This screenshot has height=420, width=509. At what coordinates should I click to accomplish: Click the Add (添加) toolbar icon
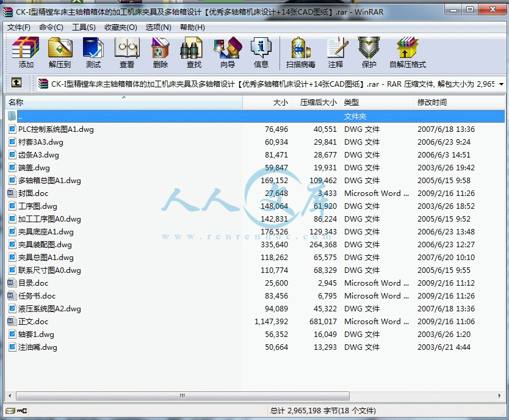26,52
